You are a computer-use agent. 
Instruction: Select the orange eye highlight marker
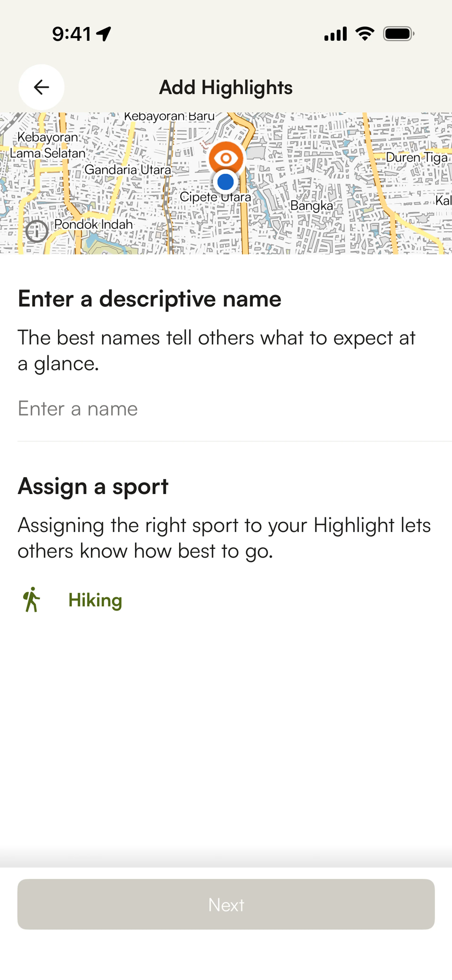point(226,158)
